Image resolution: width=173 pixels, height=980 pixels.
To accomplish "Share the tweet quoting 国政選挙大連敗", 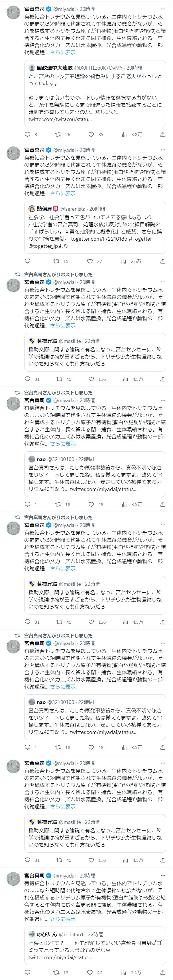I will (163, 134).
